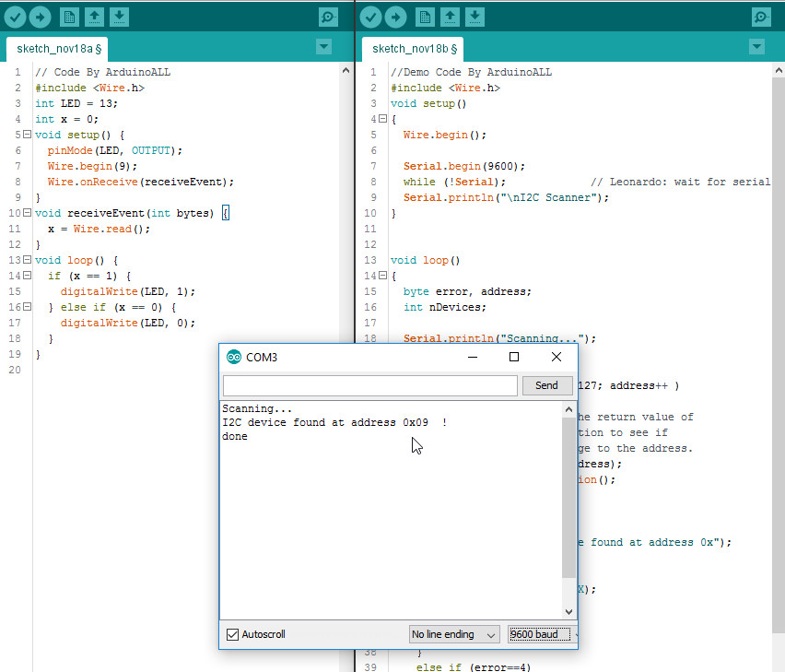
Task: Open the No line ending dropdown
Action: pyautogui.click(x=454, y=634)
